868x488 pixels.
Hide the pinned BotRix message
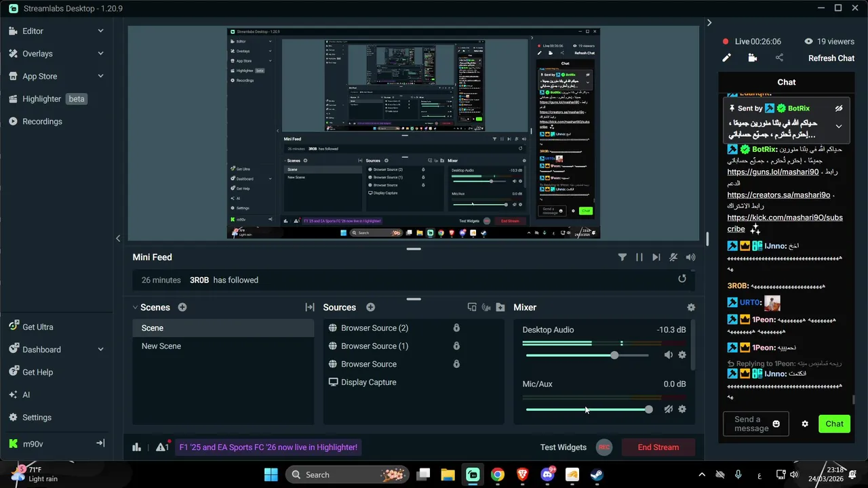tap(839, 108)
